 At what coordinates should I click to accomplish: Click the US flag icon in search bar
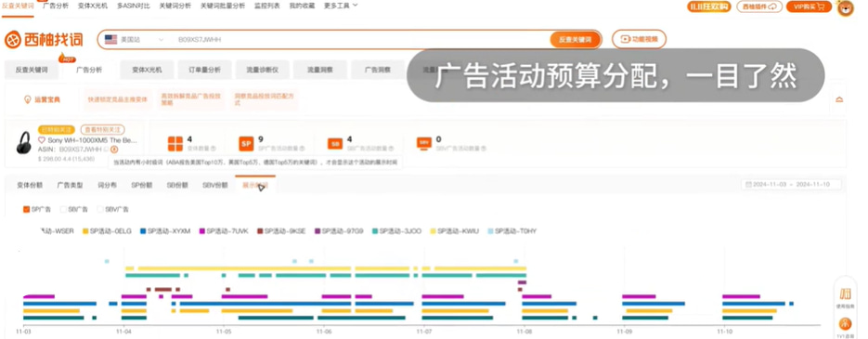(x=110, y=40)
